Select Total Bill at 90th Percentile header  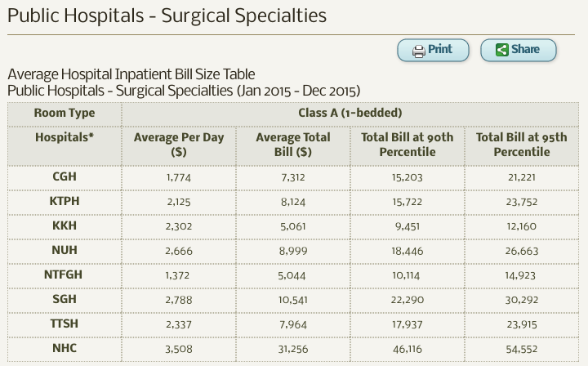click(x=407, y=145)
